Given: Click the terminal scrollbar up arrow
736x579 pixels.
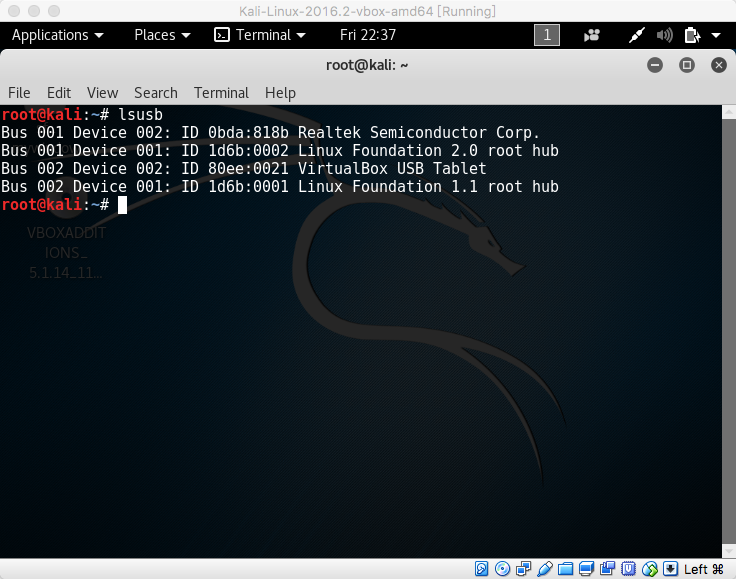Looking at the screenshot, I should [728, 112].
